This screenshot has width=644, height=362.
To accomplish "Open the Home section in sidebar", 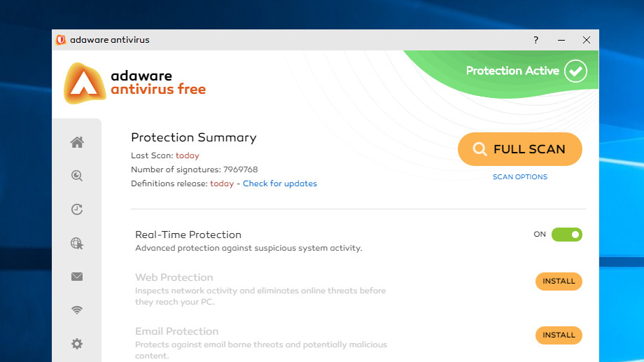I will [x=77, y=142].
